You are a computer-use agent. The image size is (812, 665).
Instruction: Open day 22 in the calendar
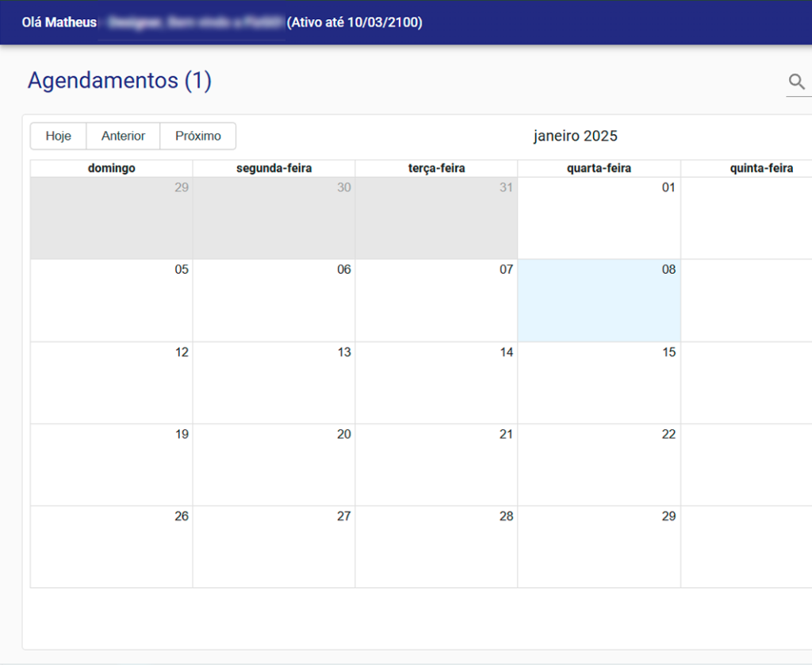(599, 465)
